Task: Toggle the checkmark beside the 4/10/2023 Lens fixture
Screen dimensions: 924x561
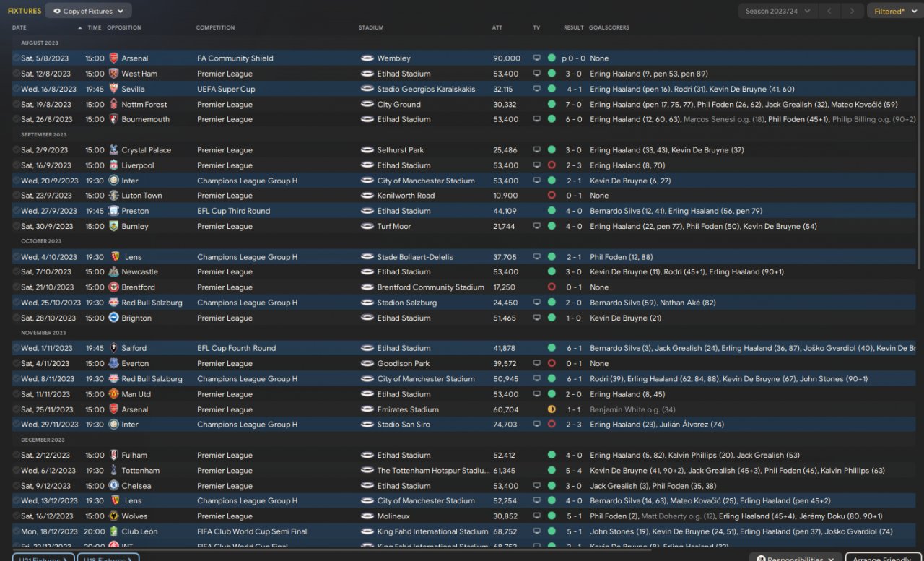Action: [x=17, y=257]
